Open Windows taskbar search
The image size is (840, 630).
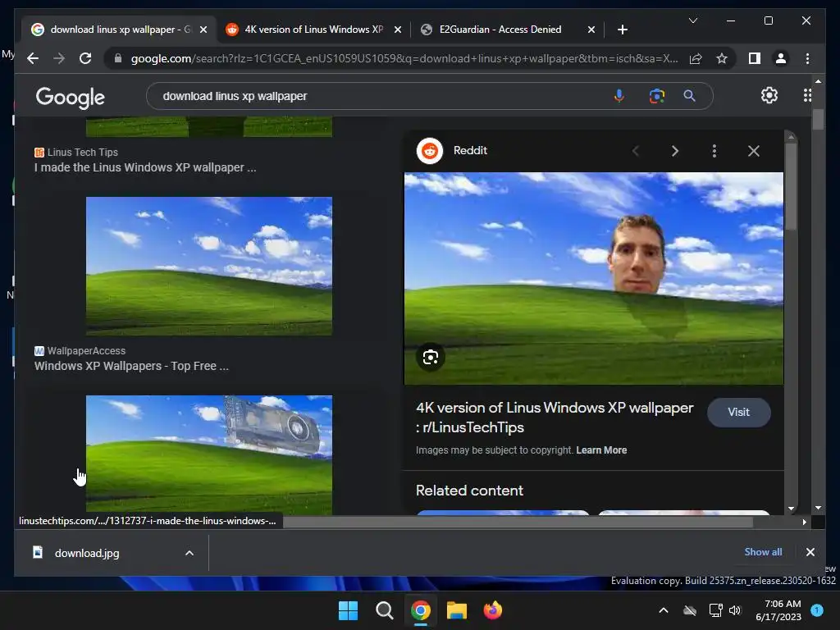pos(384,610)
